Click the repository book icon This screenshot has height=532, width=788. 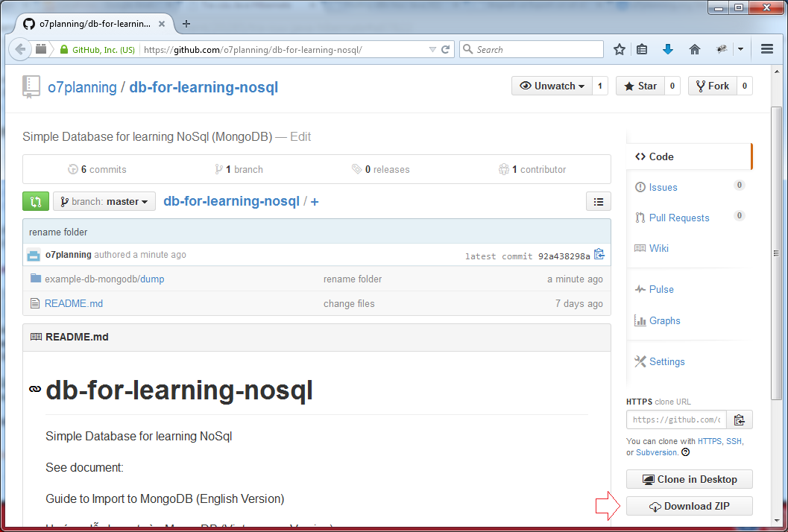pos(31,86)
